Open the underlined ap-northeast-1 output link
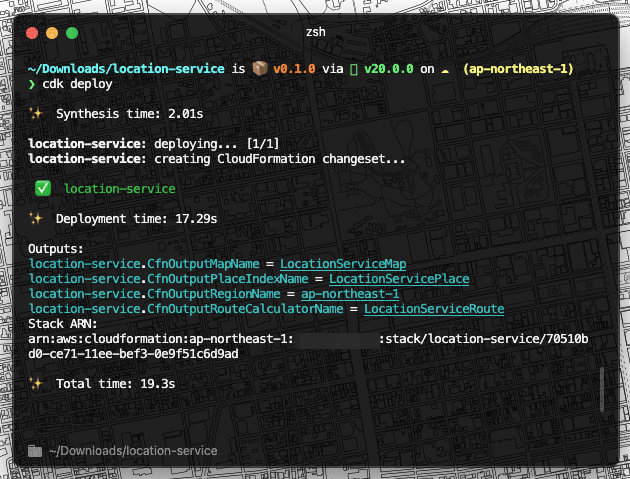The width and height of the screenshot is (630, 479). (x=350, y=294)
